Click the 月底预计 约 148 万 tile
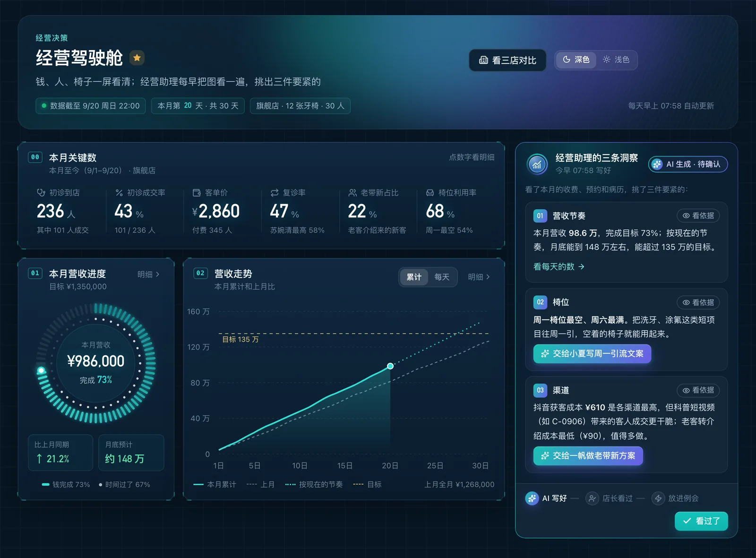Viewport: 756px width, 558px height. tap(131, 453)
